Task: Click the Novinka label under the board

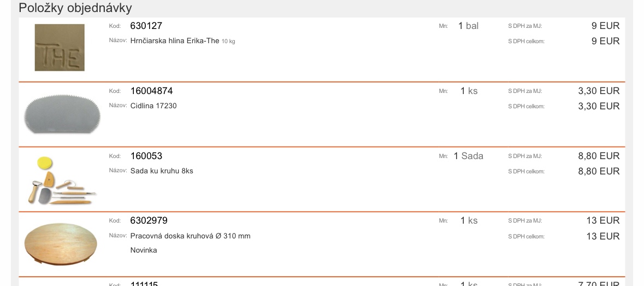Action: point(144,250)
